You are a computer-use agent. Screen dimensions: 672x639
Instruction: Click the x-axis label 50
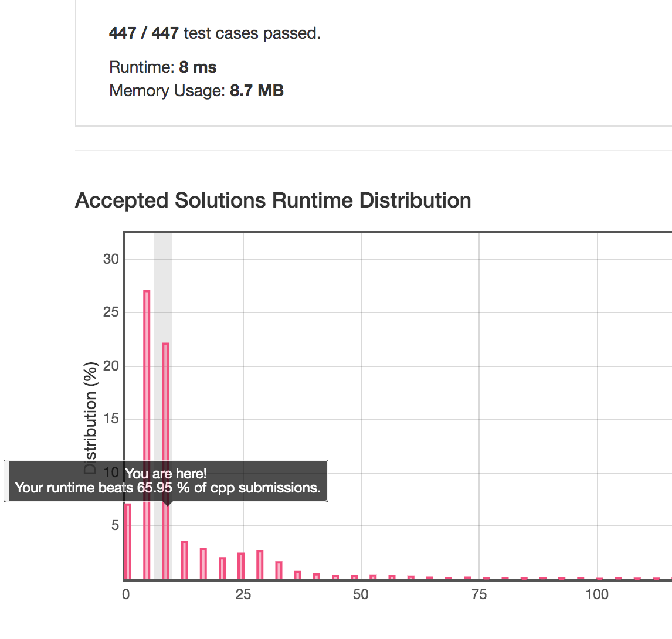click(361, 594)
